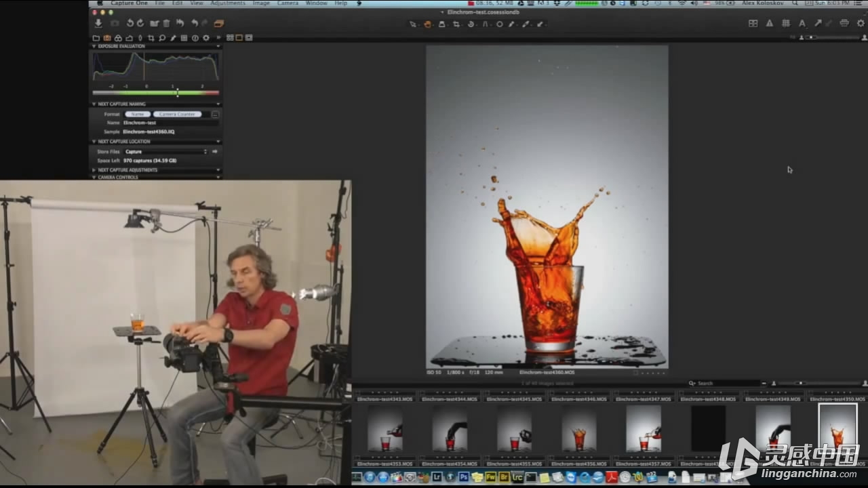Open Photoshop from the Dock
Screen dimensions: 868x488
point(464,477)
